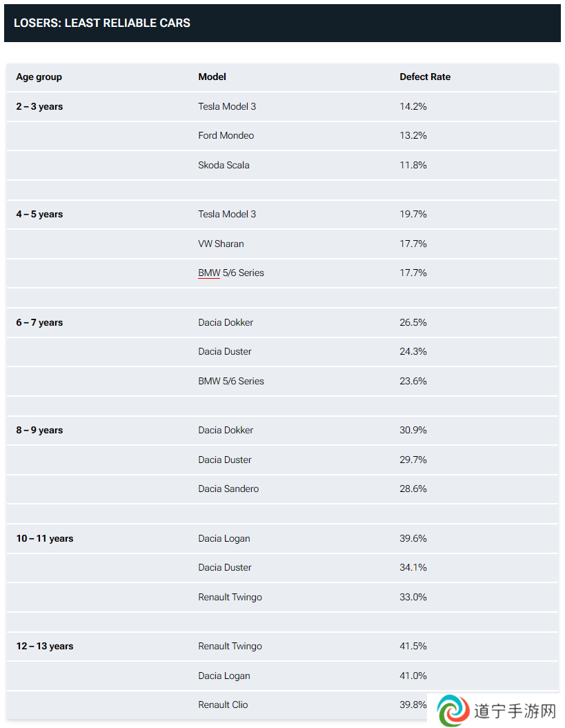The width and height of the screenshot is (565, 728).
Task: Select the 12 – 13 years age group label
Action: 45,647
